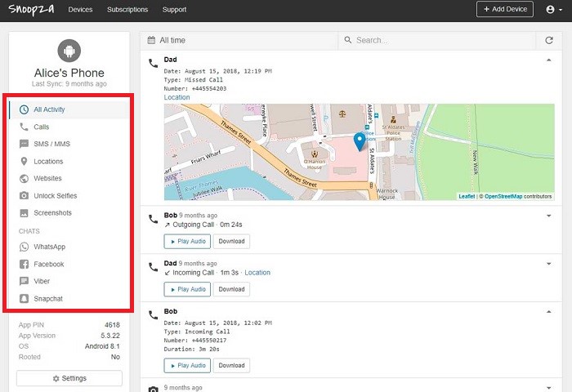Image resolution: width=572 pixels, height=392 pixels.
Task: Open the All time date filter
Action: point(239,41)
